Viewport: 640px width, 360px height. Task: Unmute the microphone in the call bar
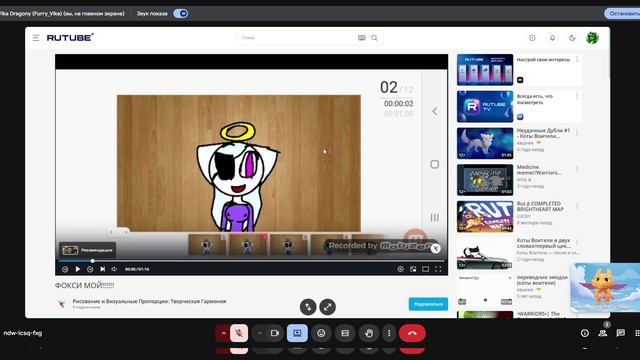click(x=239, y=333)
